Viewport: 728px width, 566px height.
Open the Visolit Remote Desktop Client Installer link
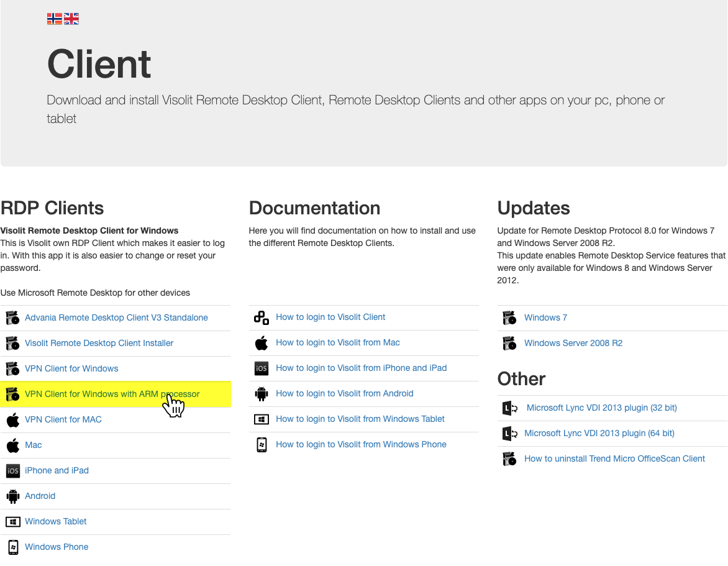tap(99, 343)
